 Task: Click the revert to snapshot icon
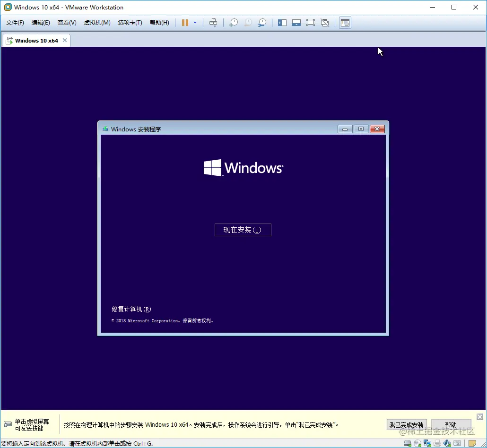[x=248, y=23]
